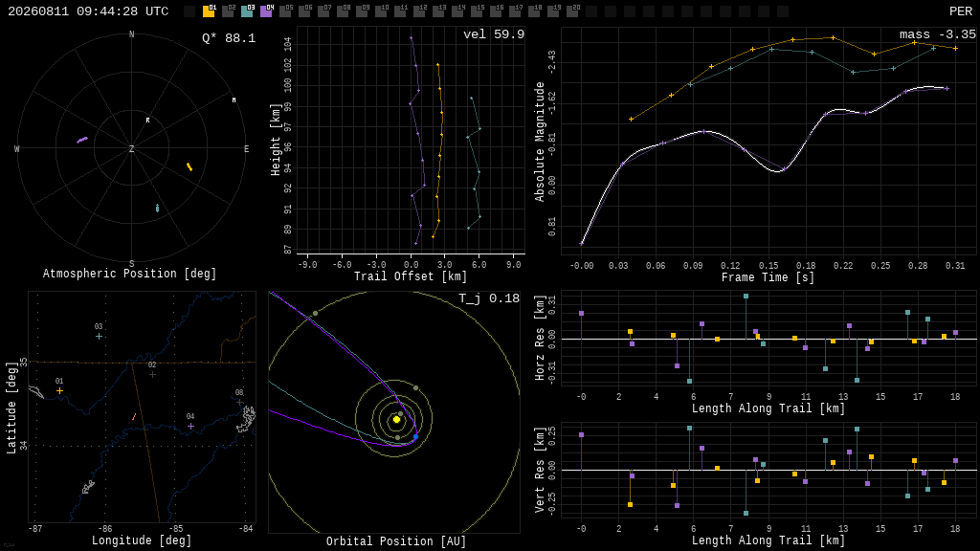Click the R radiant marker in polar plot
Viewport: 980px width, 551px height.
pyautogui.click(x=148, y=120)
